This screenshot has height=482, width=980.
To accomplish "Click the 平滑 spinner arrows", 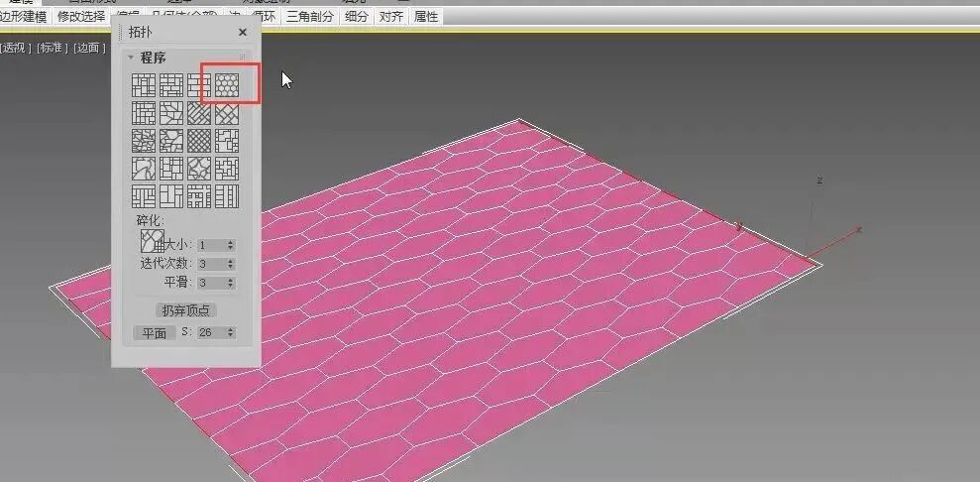I will point(231,283).
